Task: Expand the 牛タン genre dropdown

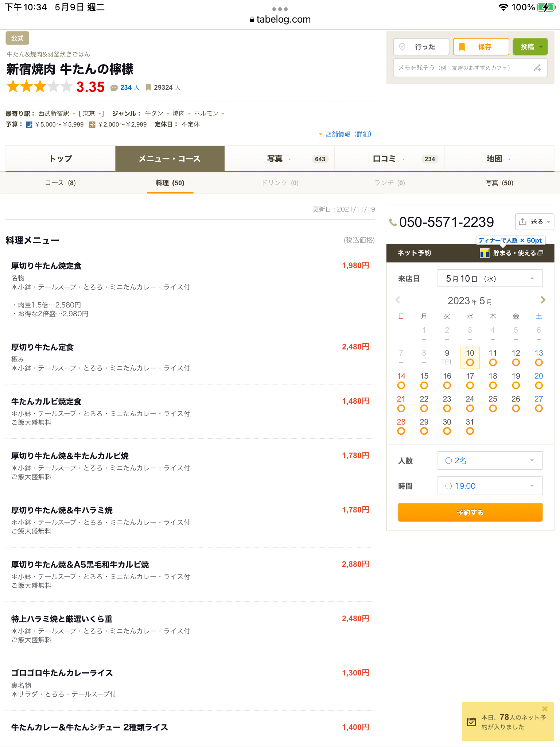Action: (x=168, y=113)
